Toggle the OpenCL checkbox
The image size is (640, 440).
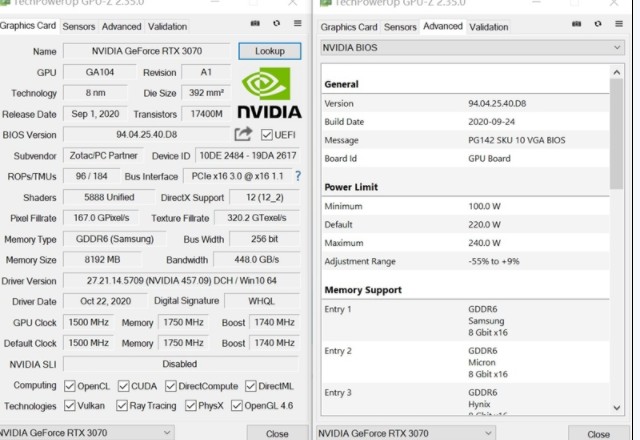(70, 386)
